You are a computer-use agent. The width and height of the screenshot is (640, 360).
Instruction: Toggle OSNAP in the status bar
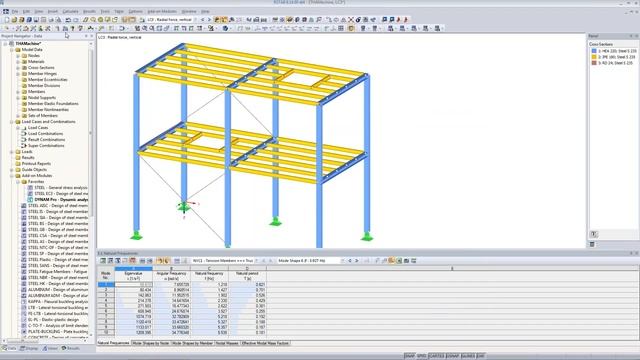tap(453, 356)
